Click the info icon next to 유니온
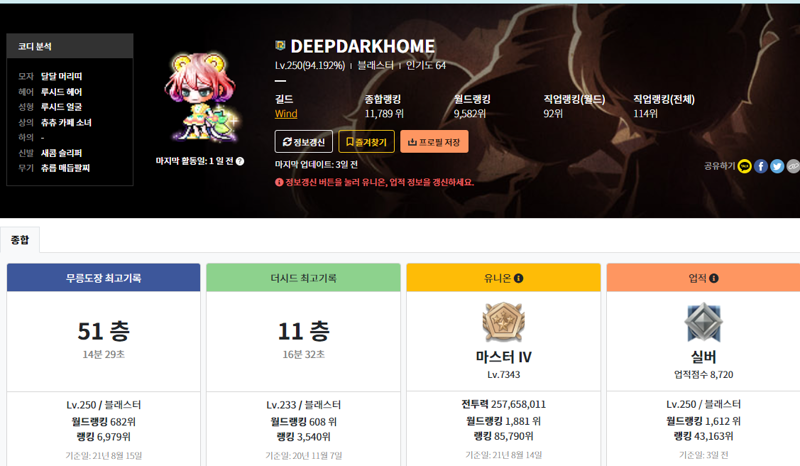This screenshot has height=466, width=800. point(519,278)
